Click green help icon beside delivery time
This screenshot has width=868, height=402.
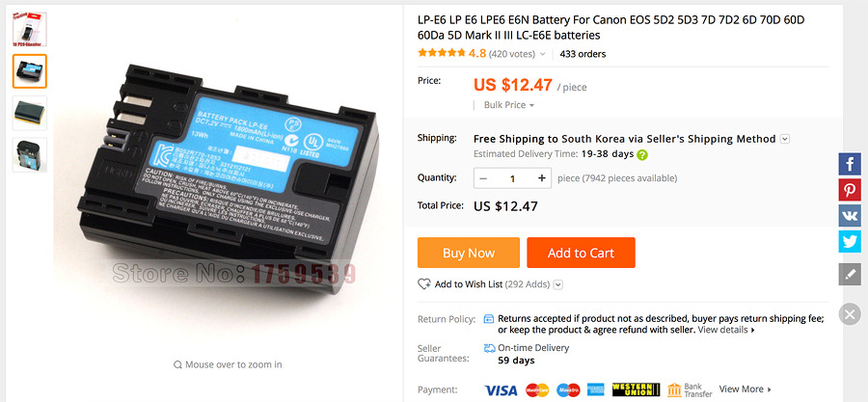(x=642, y=155)
